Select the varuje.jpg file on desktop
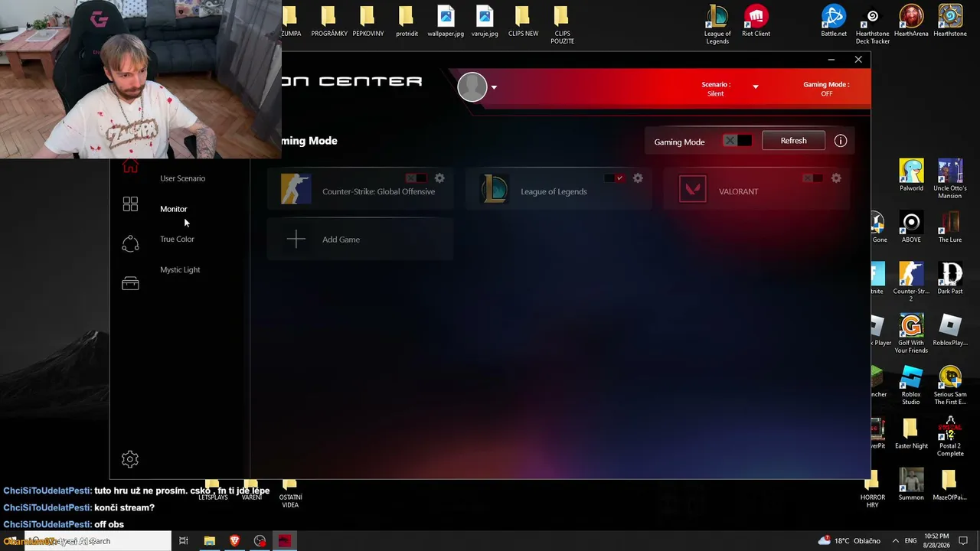Screen dimensions: 980x551 pyautogui.click(x=485, y=21)
